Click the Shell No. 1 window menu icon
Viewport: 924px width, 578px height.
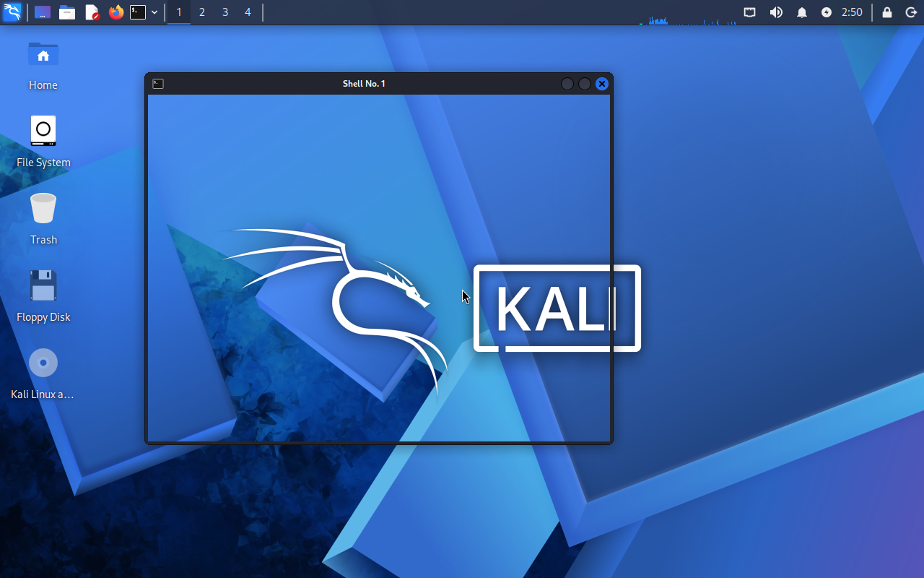(x=158, y=84)
